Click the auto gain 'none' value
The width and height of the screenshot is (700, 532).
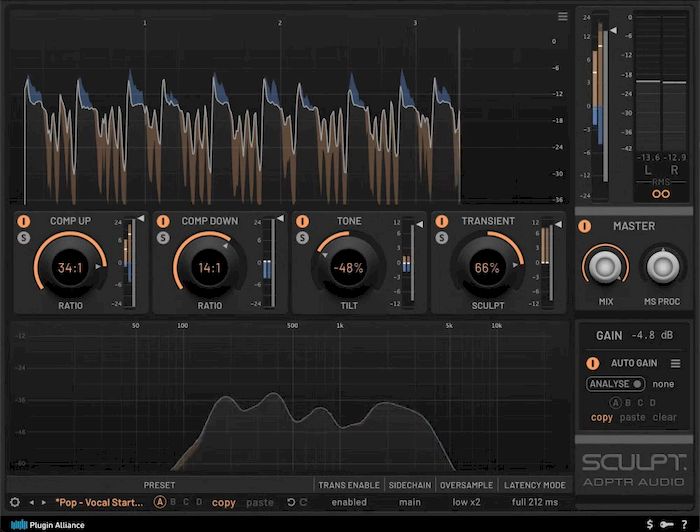pos(663,384)
